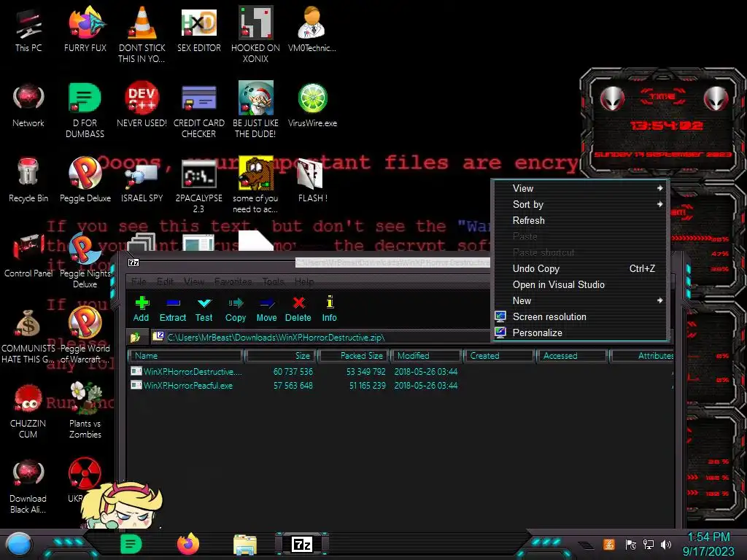
Task: Open the Start orb button
Action: 19,545
